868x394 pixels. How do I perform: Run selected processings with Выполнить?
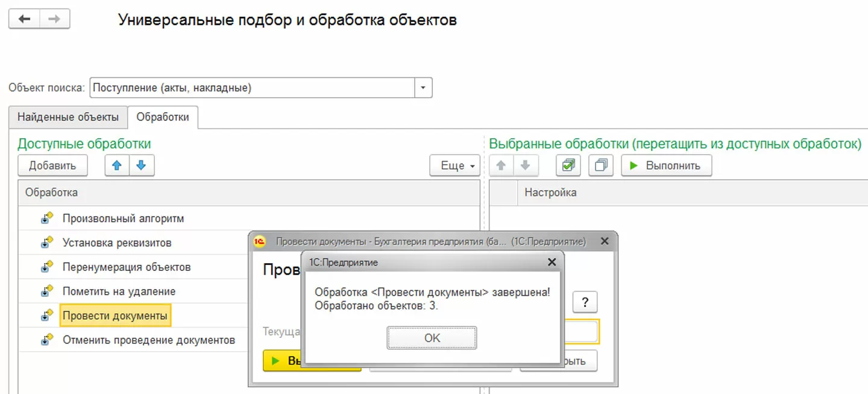click(666, 165)
